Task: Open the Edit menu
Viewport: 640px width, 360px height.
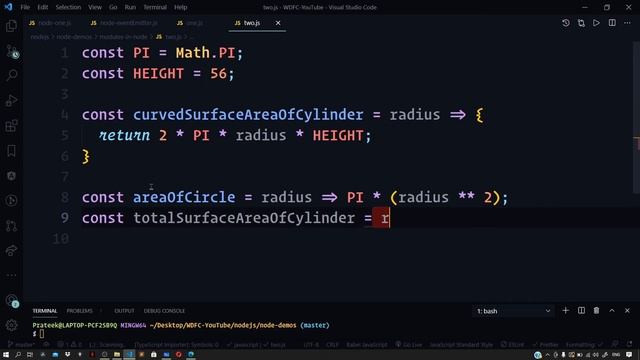Action: (x=42, y=7)
